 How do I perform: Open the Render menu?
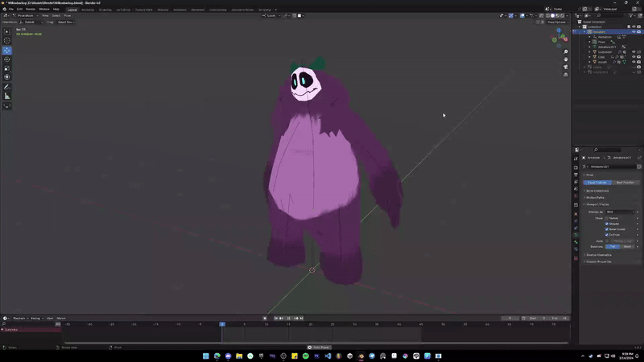pos(31,9)
